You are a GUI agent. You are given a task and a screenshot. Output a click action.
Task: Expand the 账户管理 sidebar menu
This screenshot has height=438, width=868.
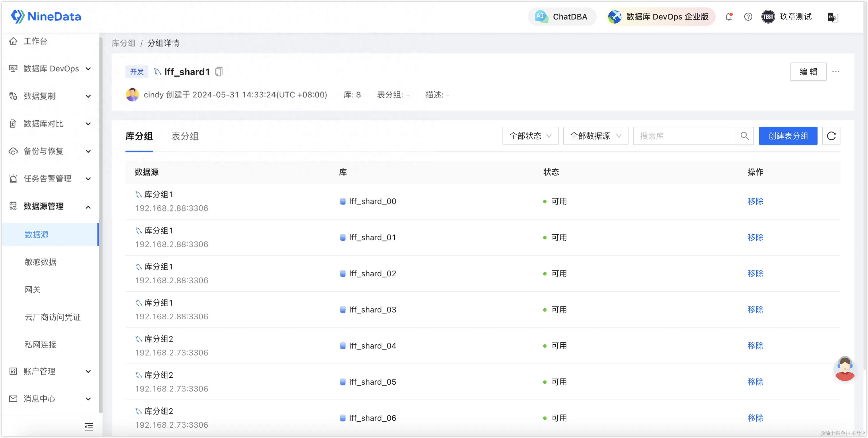51,371
